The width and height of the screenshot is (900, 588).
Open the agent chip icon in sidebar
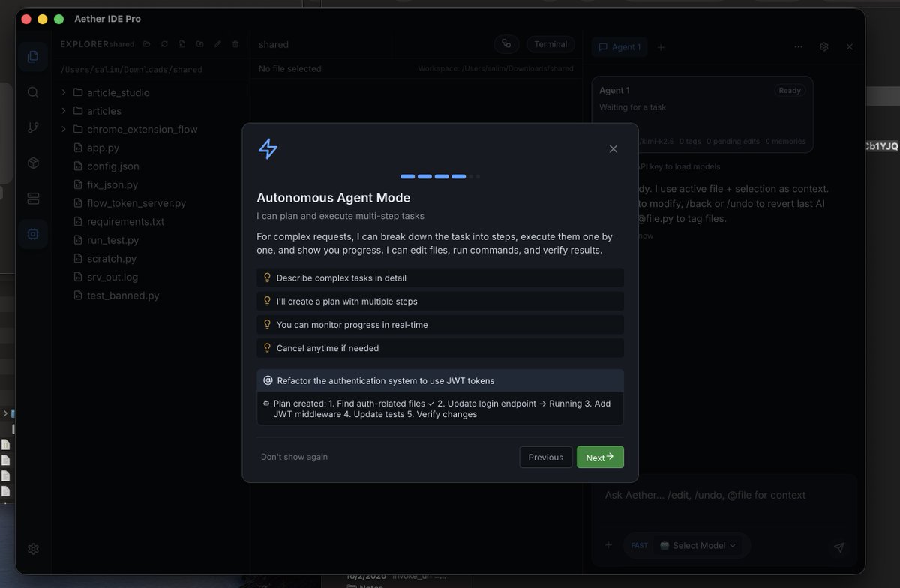[x=33, y=234]
